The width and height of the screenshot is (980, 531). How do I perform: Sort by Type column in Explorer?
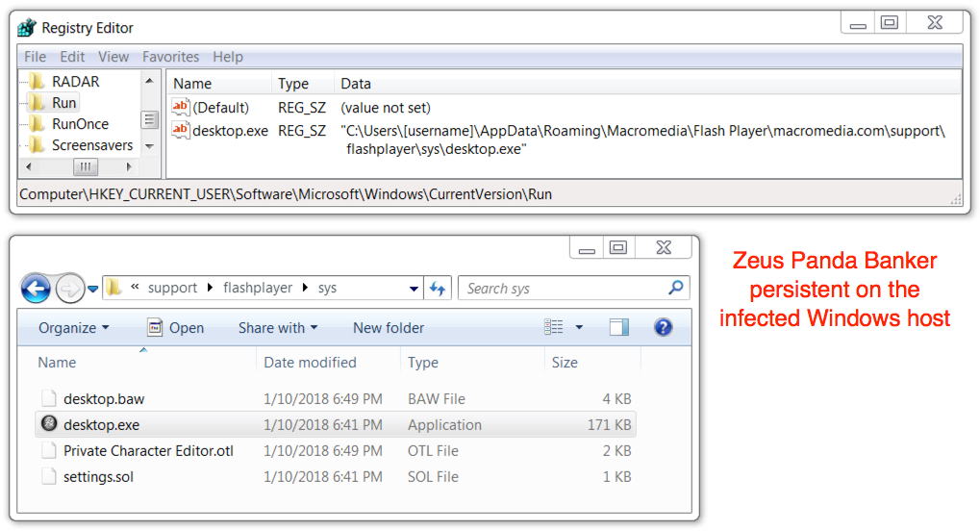pyautogui.click(x=423, y=363)
